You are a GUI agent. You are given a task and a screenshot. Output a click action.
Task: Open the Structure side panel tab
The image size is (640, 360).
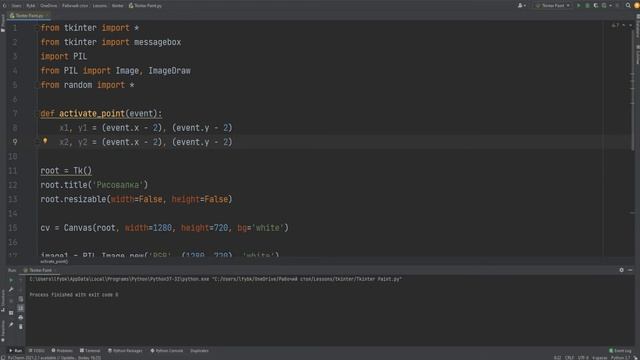coord(3,300)
